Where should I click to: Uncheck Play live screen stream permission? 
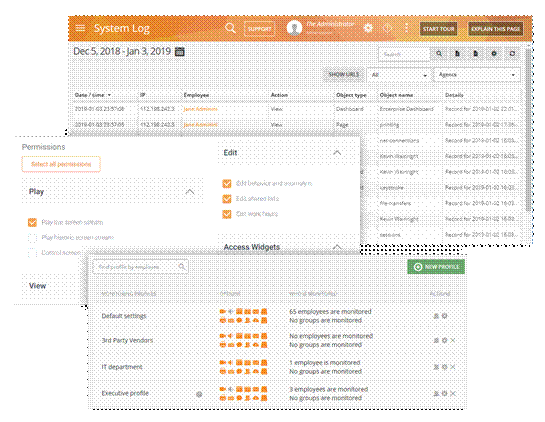(x=32, y=222)
